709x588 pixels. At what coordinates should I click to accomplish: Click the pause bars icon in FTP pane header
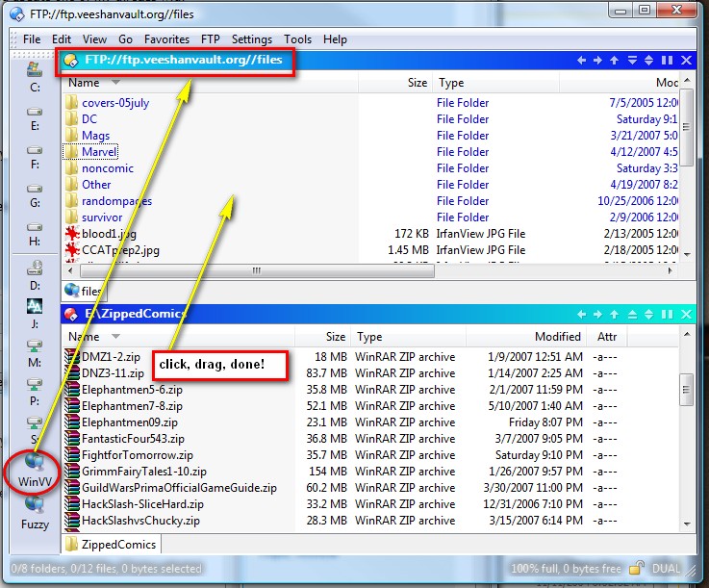667,61
